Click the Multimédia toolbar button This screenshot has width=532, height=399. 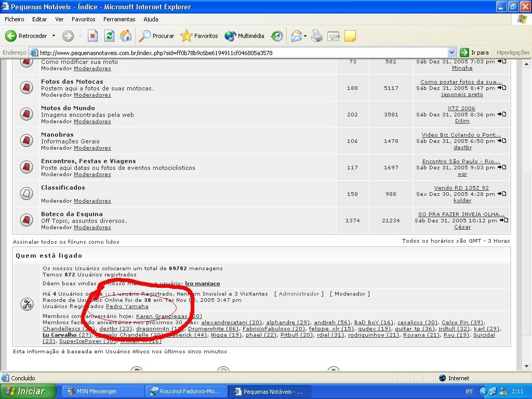(245, 36)
